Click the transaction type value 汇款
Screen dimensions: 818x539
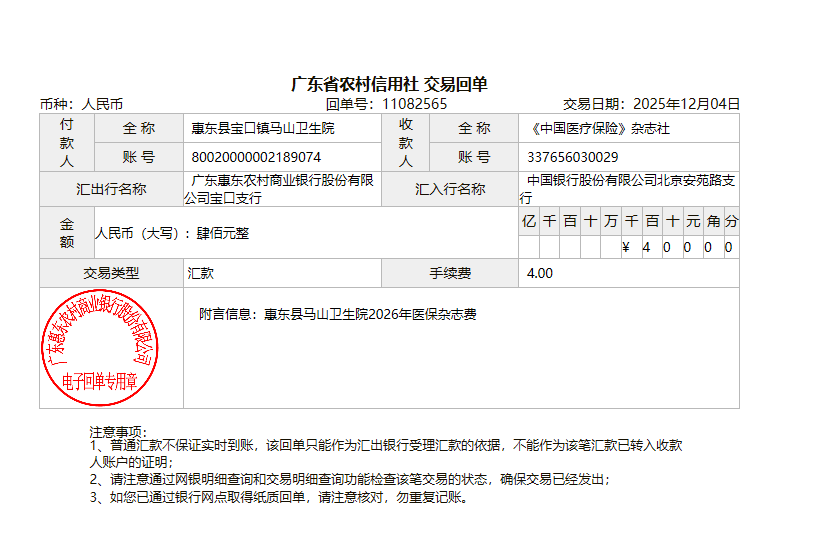click(201, 273)
